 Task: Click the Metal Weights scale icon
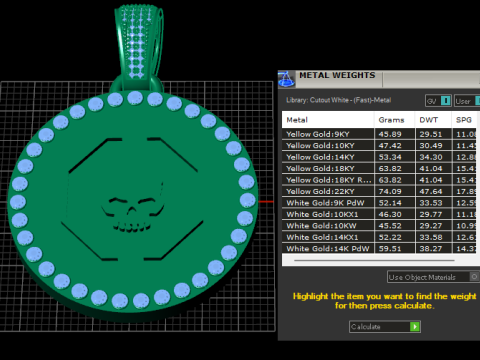(286, 79)
